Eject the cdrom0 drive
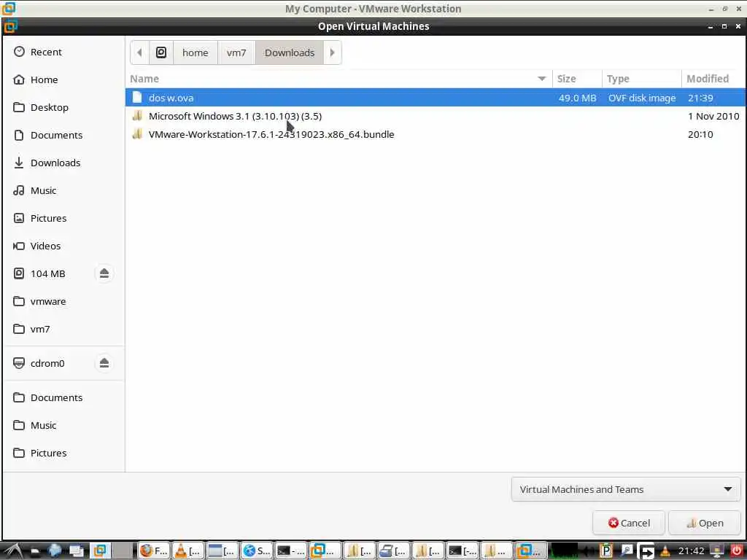Image resolution: width=747 pixels, height=560 pixels. click(104, 363)
